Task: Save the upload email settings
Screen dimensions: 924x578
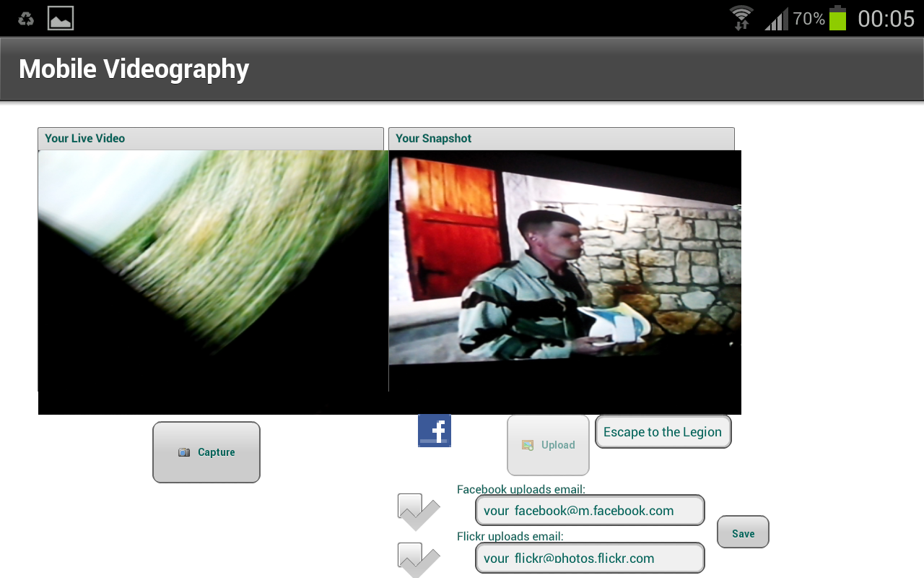Action: [x=743, y=532]
